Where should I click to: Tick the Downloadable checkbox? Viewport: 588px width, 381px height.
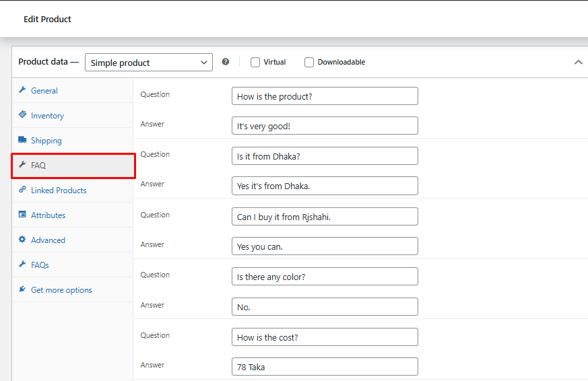coord(309,63)
